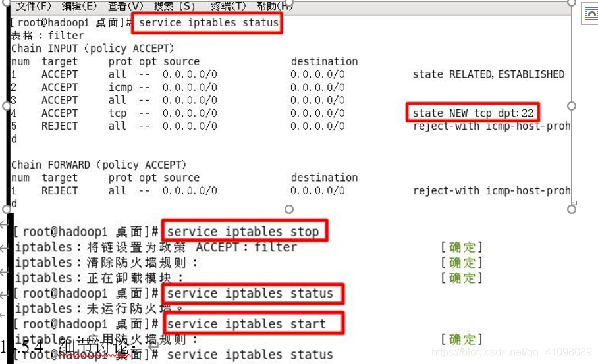Click the '[root@hadoop1 桌面]#' prompt before stop command
598x364 pixels.
coord(86,232)
